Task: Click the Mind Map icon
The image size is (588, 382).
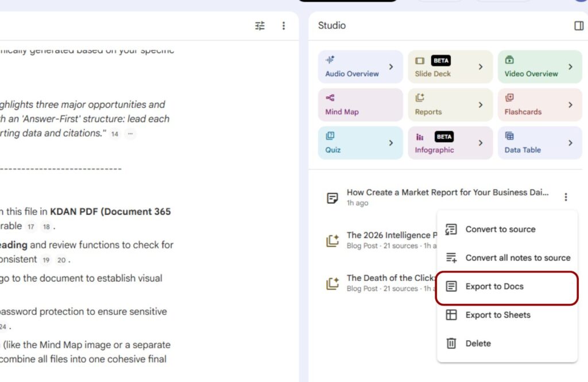Action: (330, 98)
